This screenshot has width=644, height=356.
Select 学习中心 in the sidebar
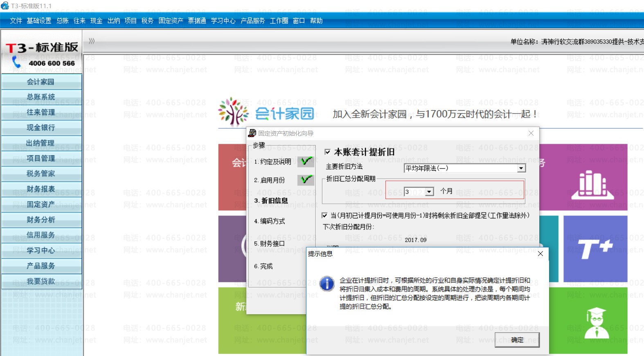41,251
